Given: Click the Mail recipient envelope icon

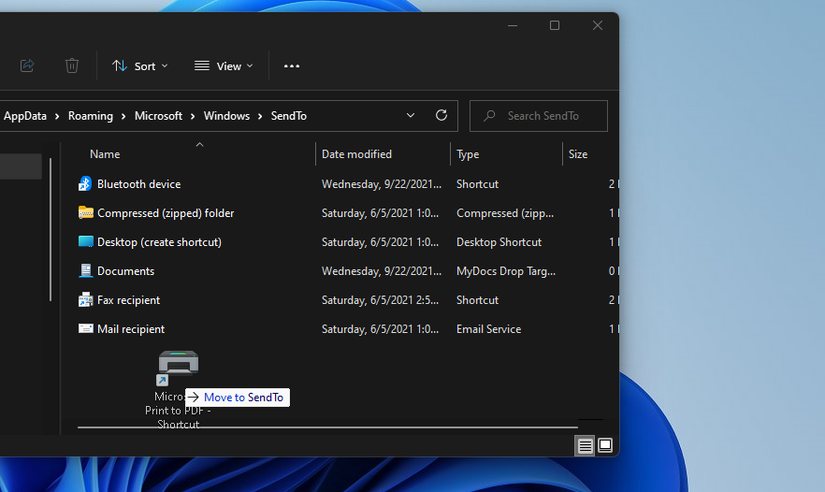Looking at the screenshot, I should coord(85,329).
